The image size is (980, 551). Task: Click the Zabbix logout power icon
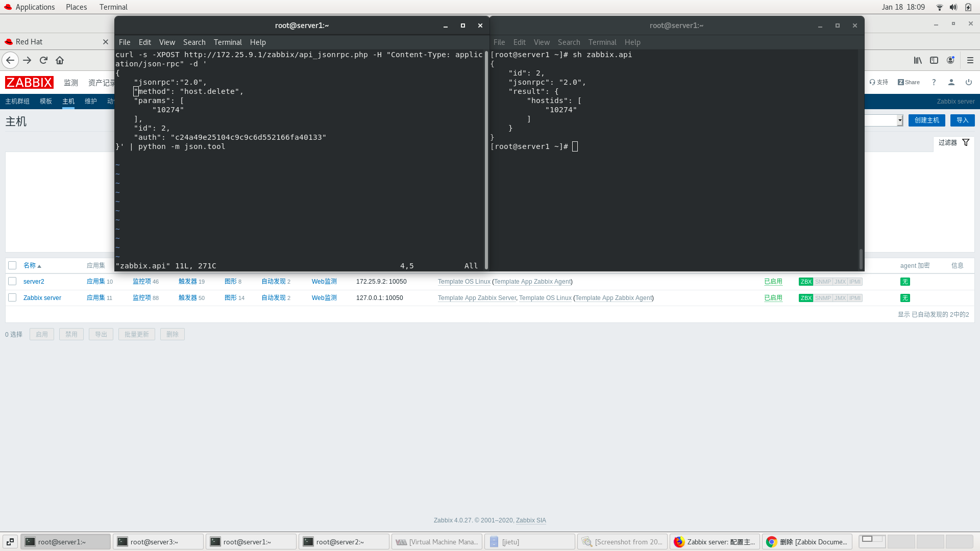coord(969,82)
